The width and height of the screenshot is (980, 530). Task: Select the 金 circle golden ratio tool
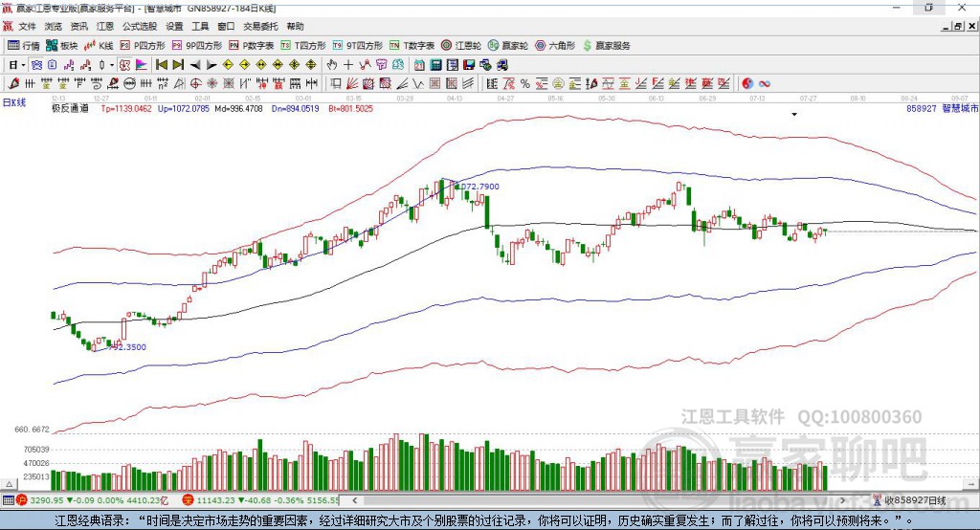point(558,83)
